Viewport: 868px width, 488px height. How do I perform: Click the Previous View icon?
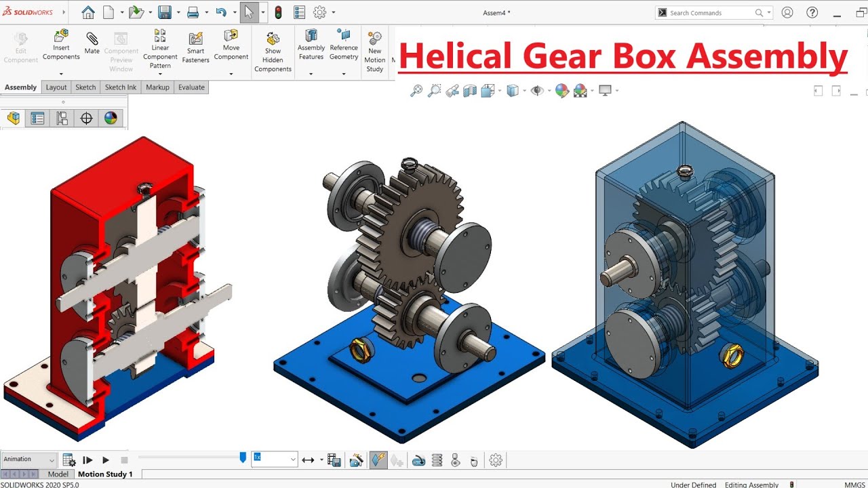click(x=452, y=90)
